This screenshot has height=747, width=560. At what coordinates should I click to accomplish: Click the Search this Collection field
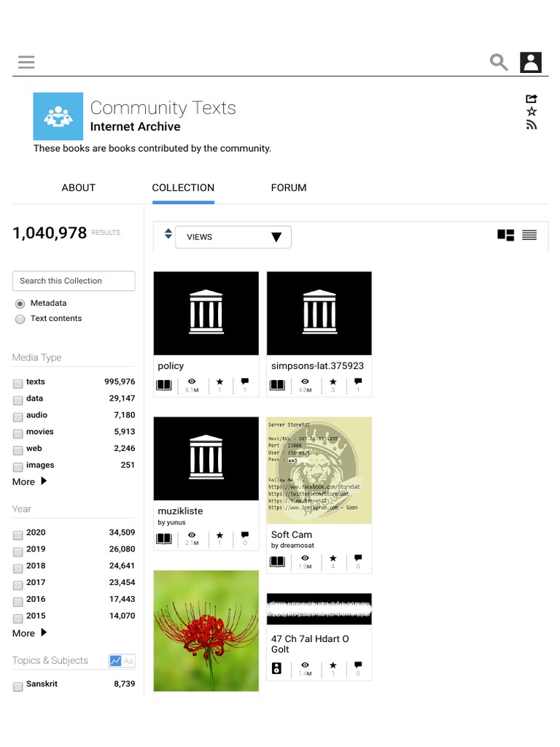click(x=74, y=281)
